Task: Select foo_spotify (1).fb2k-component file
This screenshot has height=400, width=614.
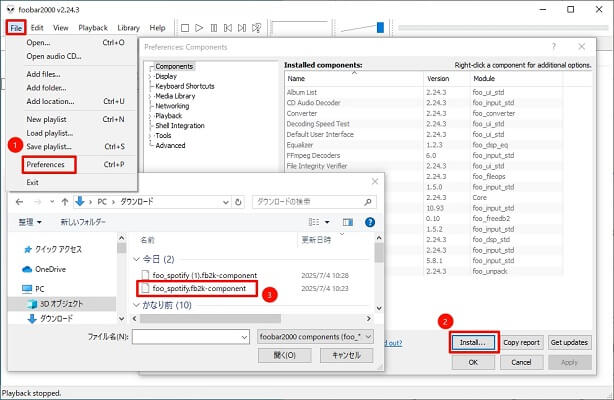Action: 204,275
